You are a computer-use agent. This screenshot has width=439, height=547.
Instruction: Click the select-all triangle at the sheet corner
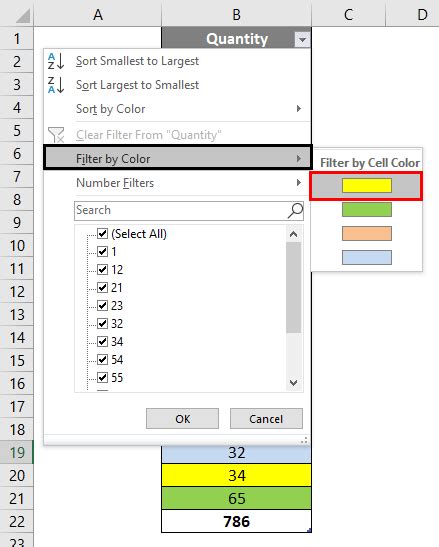click(x=23, y=16)
